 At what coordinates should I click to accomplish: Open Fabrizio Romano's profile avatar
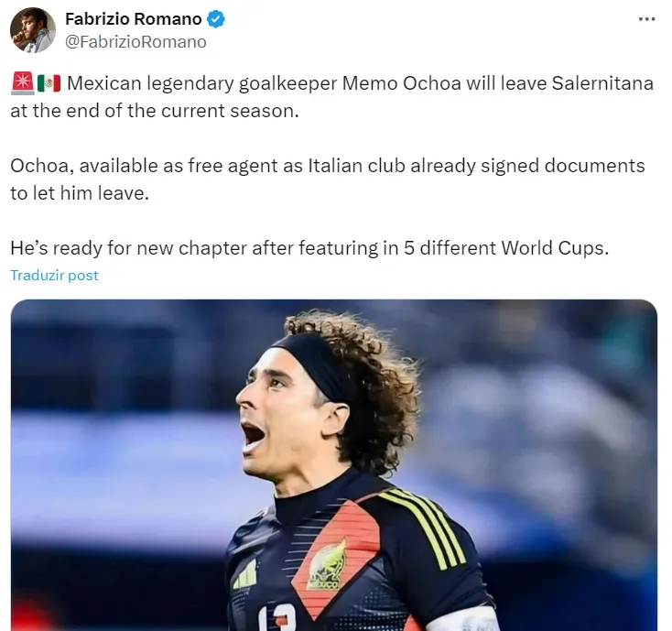click(x=33, y=30)
